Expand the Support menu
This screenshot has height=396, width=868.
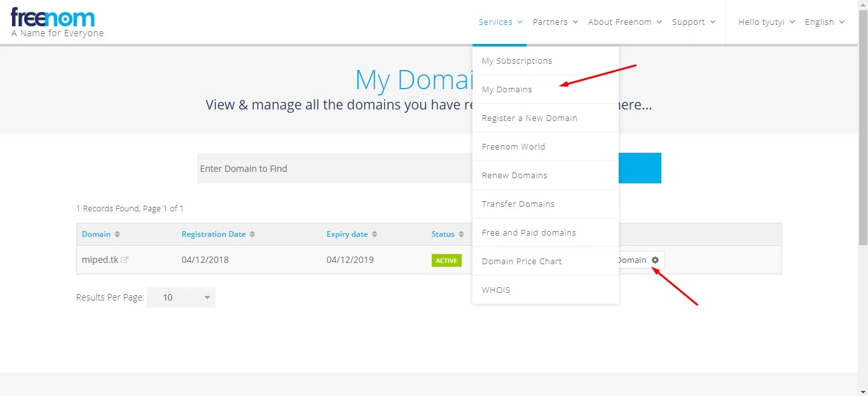click(694, 22)
